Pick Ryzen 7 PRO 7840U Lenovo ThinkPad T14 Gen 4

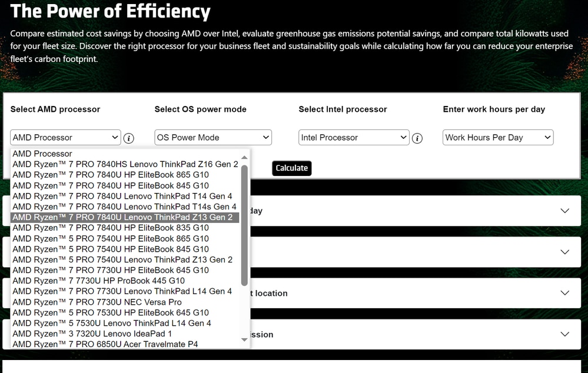pyautogui.click(x=125, y=196)
